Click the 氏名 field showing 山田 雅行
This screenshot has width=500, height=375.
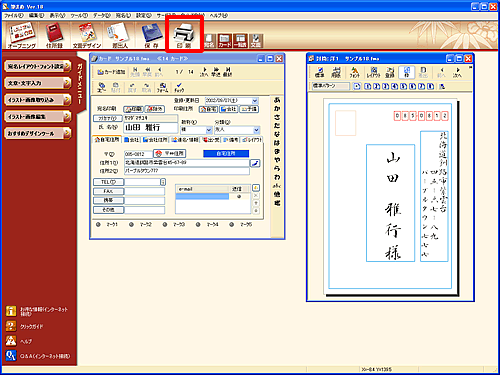click(151, 128)
